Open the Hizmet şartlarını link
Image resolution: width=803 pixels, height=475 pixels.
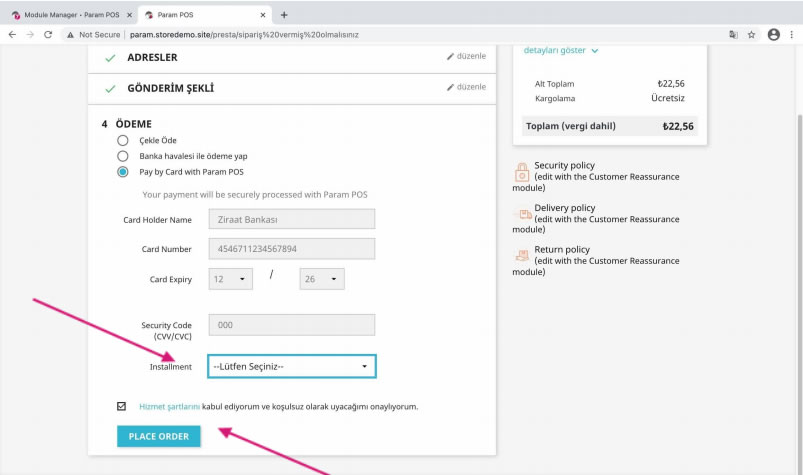coord(170,406)
